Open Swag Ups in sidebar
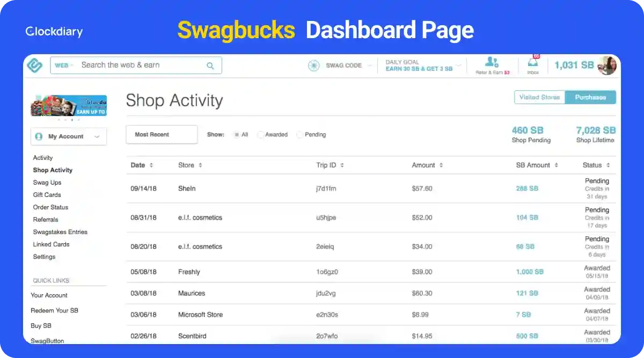This screenshot has height=358, width=644. coord(47,182)
